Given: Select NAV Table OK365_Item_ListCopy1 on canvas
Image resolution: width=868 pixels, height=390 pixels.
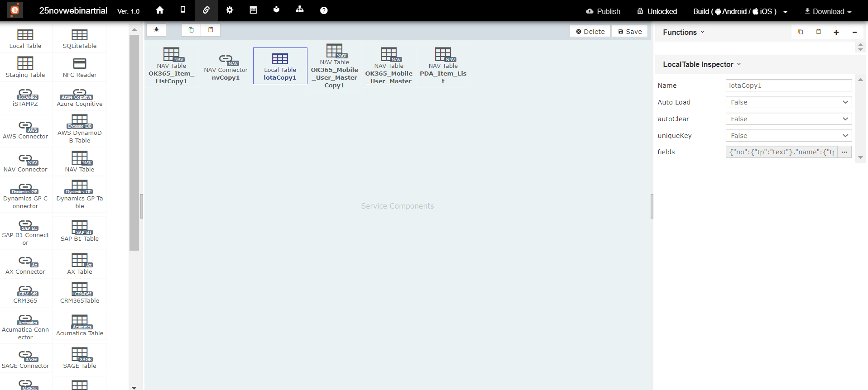Looking at the screenshot, I should click(x=172, y=66).
